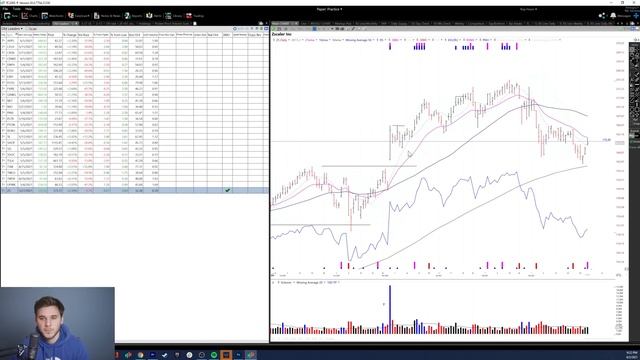640x360 pixels.
Task: Open Charts from the toolbar
Action: tap(29, 16)
